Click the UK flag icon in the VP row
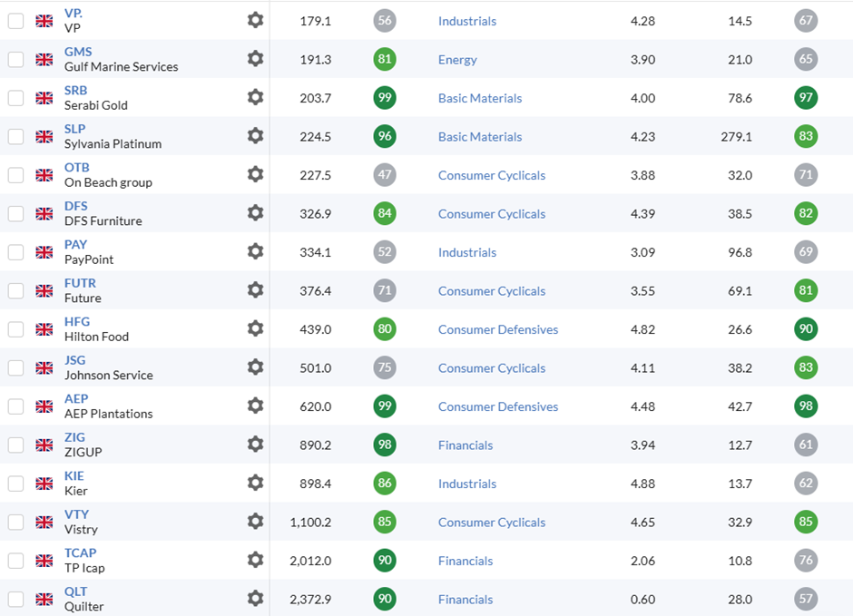This screenshot has height=616, width=853. (x=44, y=21)
